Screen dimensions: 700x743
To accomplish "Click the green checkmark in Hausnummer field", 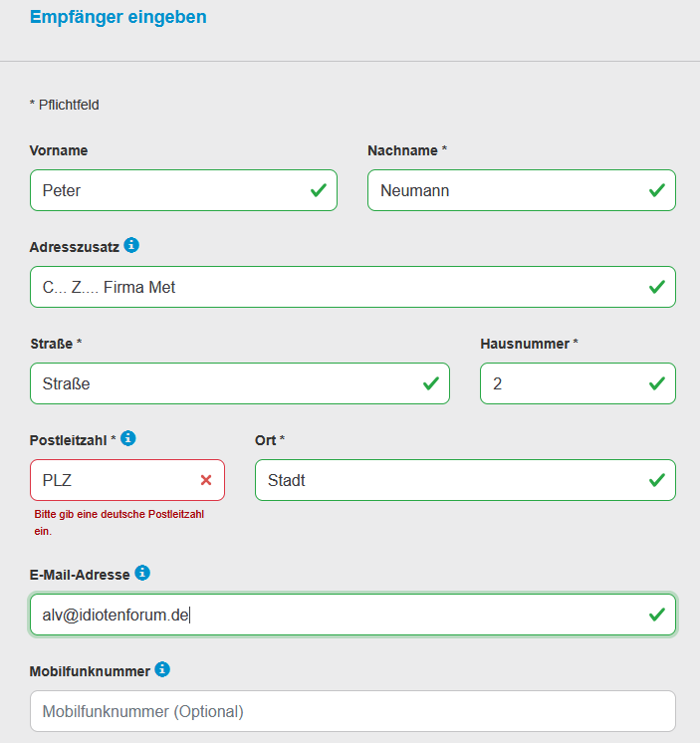I will pos(657,383).
